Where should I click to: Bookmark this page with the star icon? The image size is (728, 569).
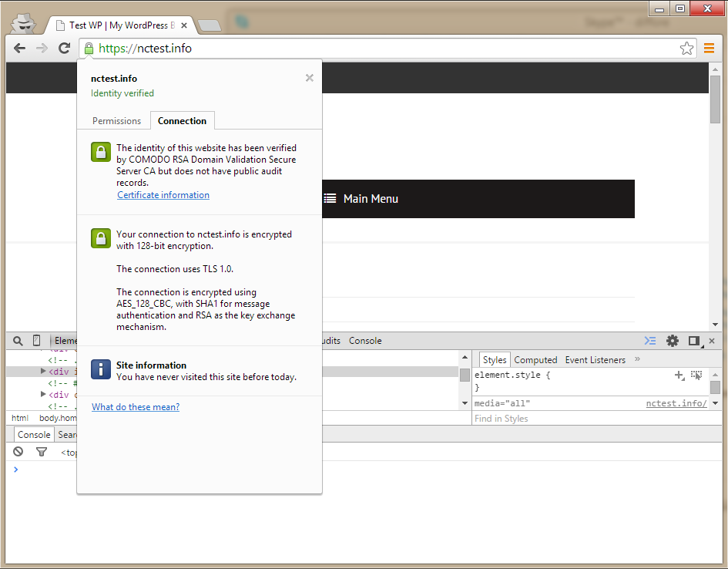(x=686, y=49)
